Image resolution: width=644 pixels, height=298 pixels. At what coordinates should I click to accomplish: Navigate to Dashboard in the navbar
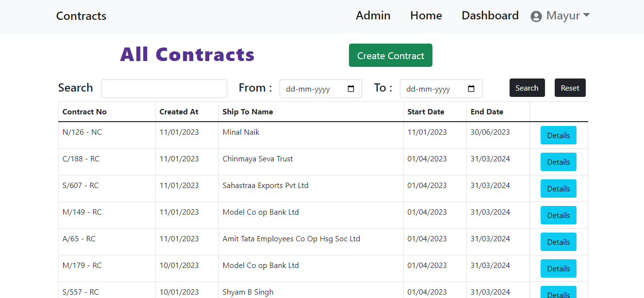(x=490, y=16)
